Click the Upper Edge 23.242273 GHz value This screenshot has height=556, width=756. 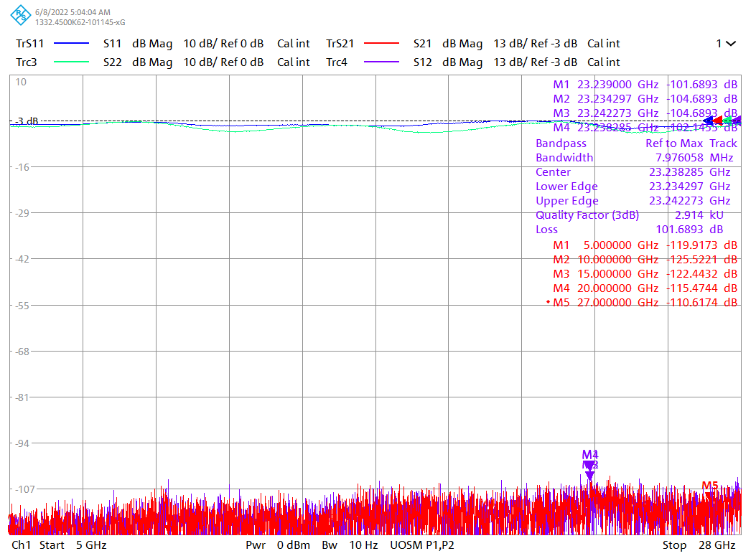click(689, 201)
